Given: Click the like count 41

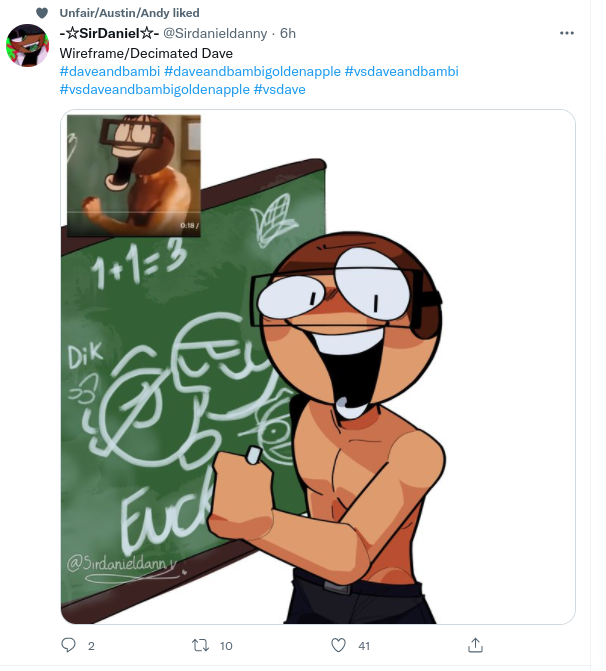Looking at the screenshot, I should click(364, 646).
